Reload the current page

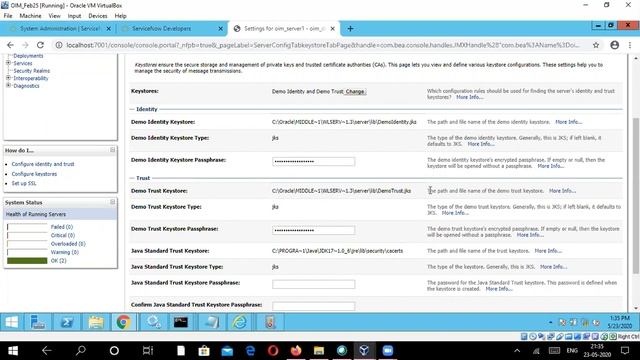(40, 45)
